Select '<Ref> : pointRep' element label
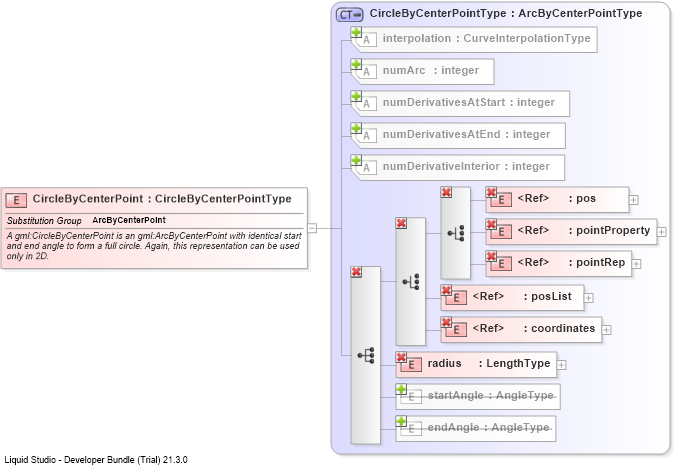The image size is (675, 465). coord(571,262)
